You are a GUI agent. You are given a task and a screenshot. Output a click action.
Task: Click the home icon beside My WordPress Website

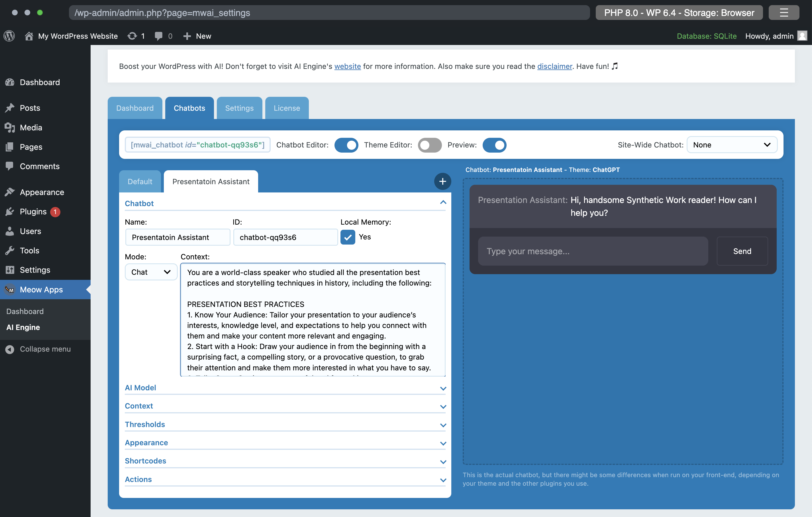click(x=29, y=36)
